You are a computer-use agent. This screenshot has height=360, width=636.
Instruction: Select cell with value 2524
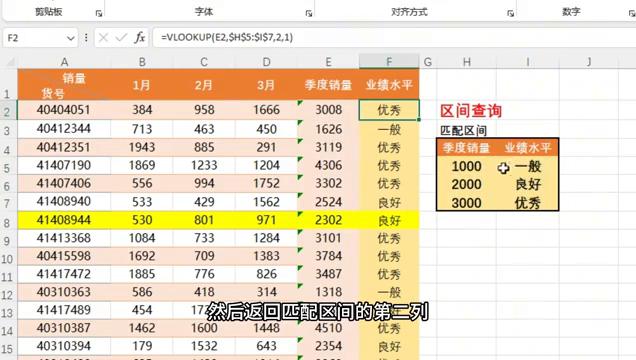tap(328, 202)
